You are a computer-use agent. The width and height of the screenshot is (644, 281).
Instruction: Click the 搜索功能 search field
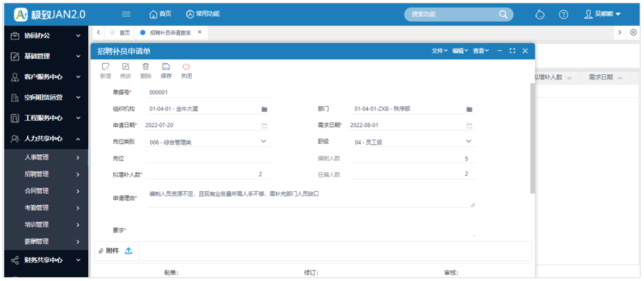coord(452,14)
